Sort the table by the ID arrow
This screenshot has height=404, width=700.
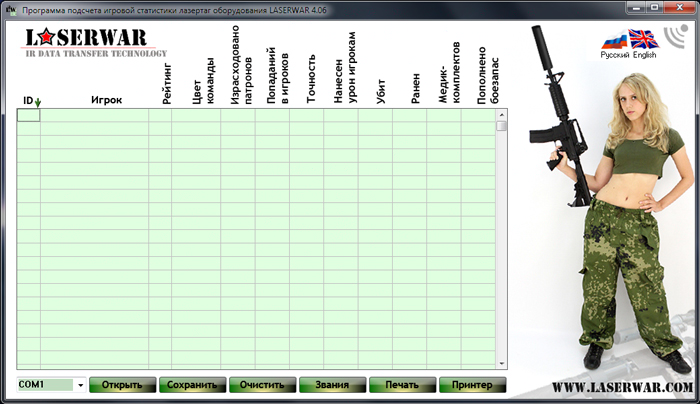(x=38, y=102)
